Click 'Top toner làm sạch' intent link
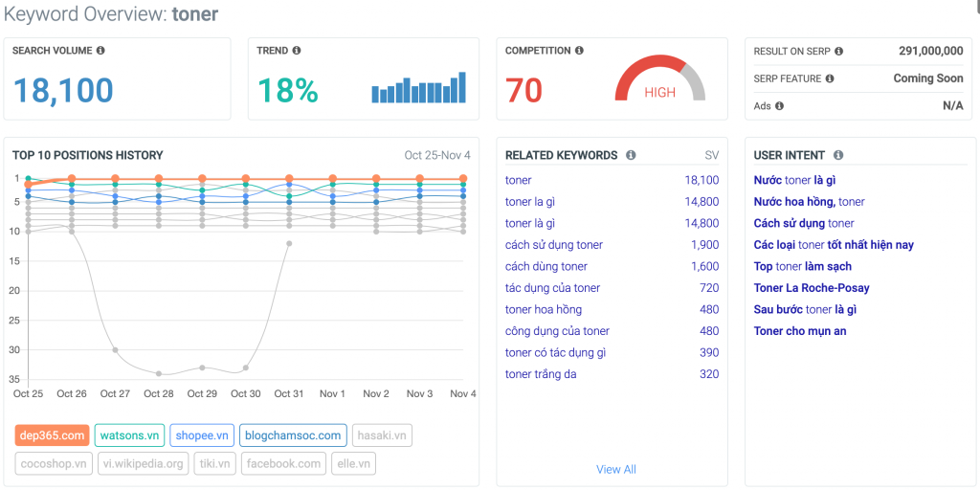Screen dimensions: 980x490 [802, 266]
